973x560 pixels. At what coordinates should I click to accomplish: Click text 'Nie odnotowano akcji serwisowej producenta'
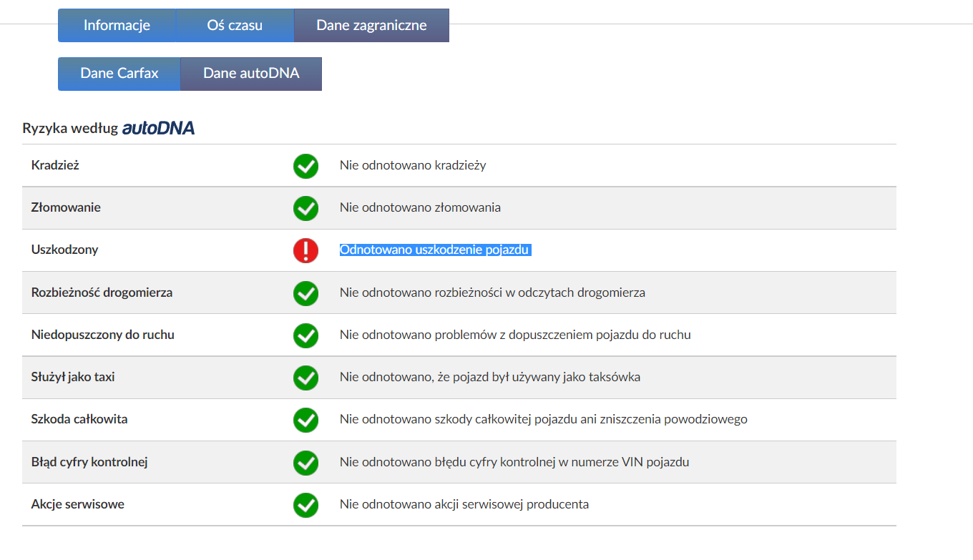[464, 503]
